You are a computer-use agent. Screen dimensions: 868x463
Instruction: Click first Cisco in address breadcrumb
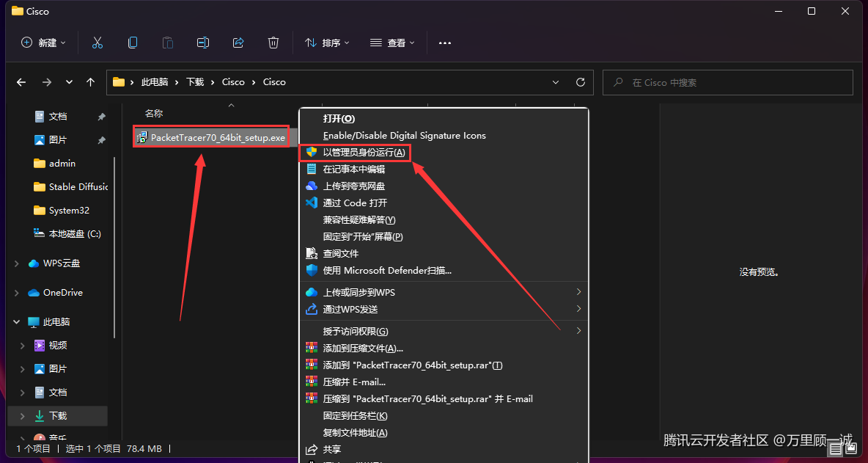click(233, 82)
